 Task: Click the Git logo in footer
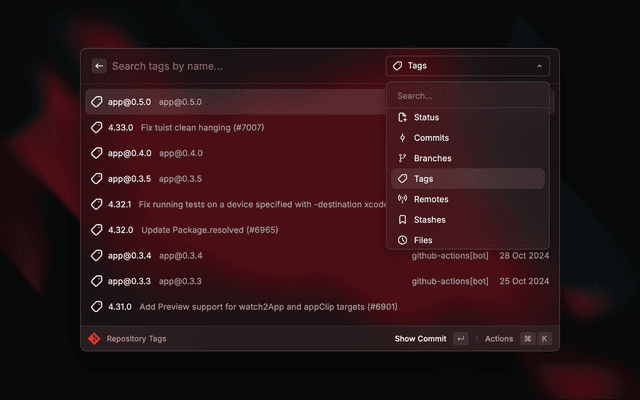click(94, 339)
